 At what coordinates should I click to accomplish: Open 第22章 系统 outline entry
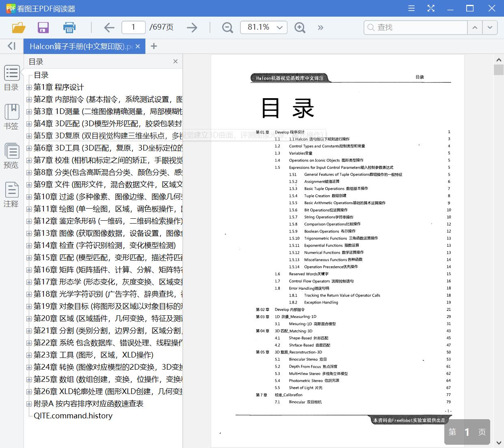[x=108, y=343]
